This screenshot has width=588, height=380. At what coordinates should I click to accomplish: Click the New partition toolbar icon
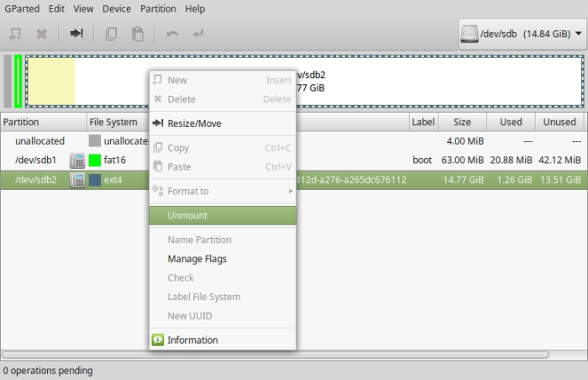tap(14, 34)
